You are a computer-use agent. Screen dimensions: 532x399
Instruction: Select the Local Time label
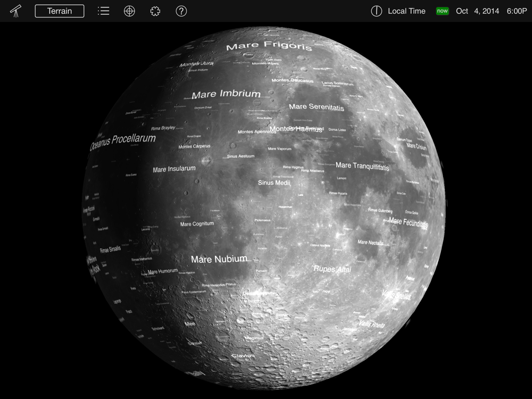[x=406, y=11]
